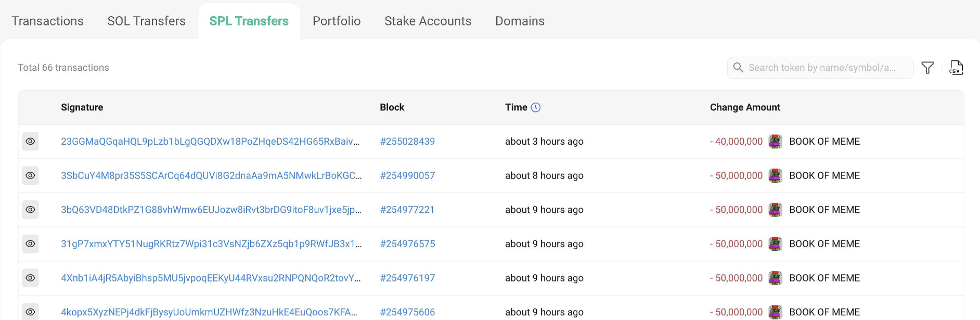Click the filter funnel icon
980x320 pixels.
pyautogui.click(x=927, y=68)
